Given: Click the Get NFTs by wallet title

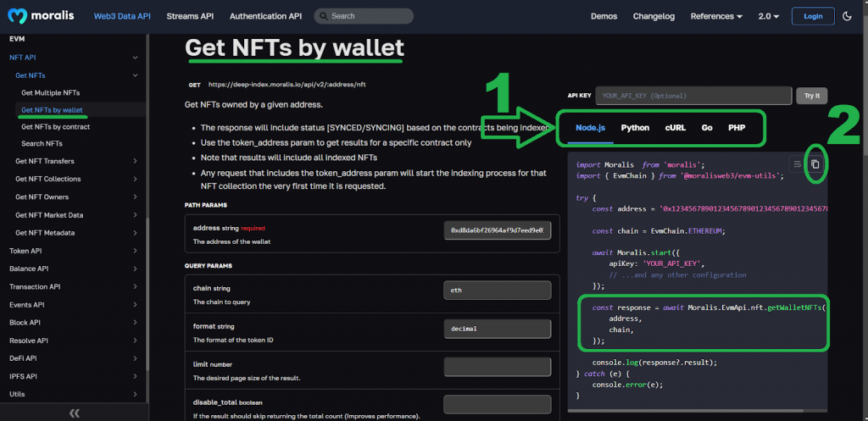Looking at the screenshot, I should tap(294, 47).
